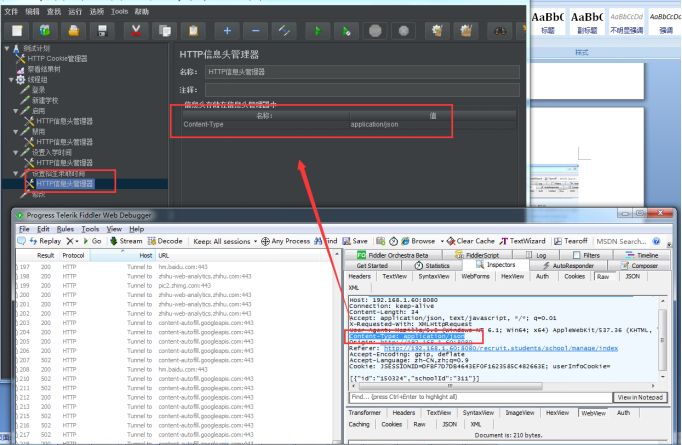Select the 新建学校 sampler in the tree

click(x=45, y=100)
